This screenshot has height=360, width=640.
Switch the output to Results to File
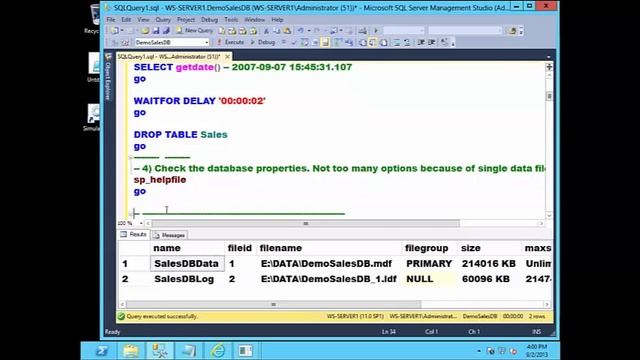[383, 42]
